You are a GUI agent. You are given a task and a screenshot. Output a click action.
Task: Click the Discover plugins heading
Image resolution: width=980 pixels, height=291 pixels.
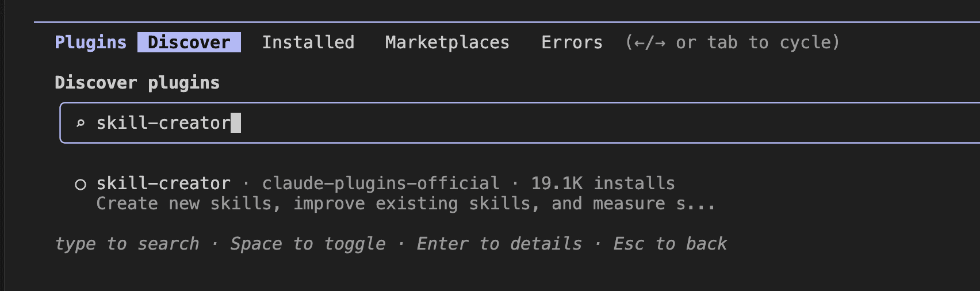coord(137,83)
